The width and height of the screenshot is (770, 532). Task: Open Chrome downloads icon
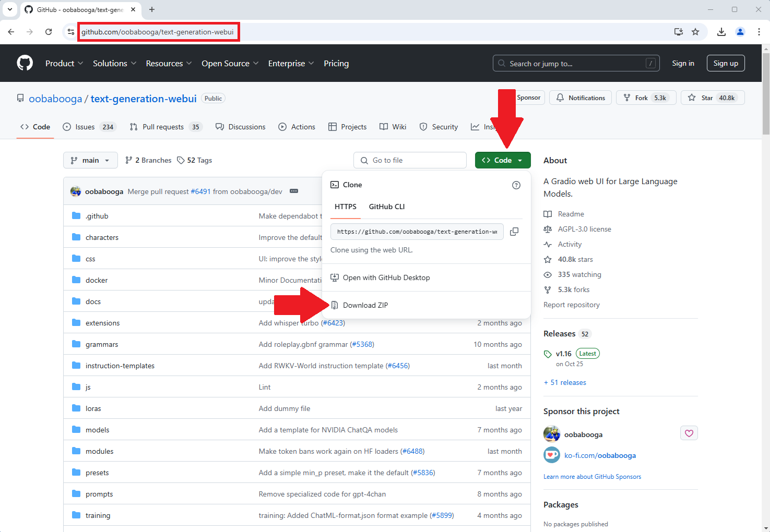pos(721,32)
